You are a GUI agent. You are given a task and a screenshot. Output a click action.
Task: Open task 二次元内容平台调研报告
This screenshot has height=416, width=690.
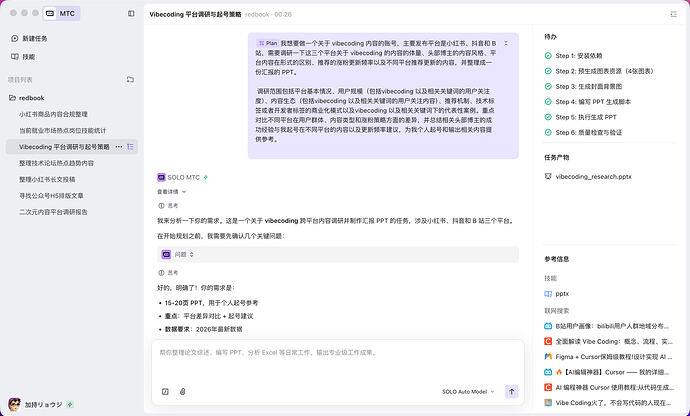coord(53,212)
